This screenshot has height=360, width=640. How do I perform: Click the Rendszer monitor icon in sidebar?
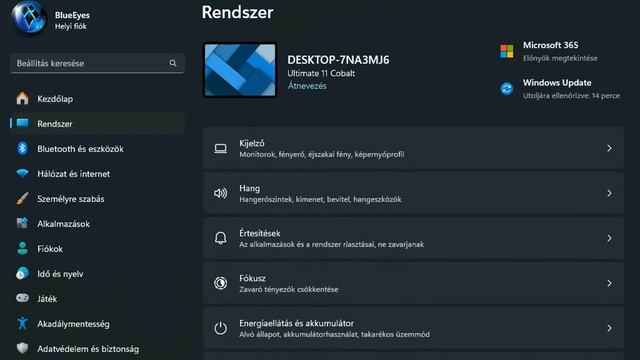click(22, 123)
